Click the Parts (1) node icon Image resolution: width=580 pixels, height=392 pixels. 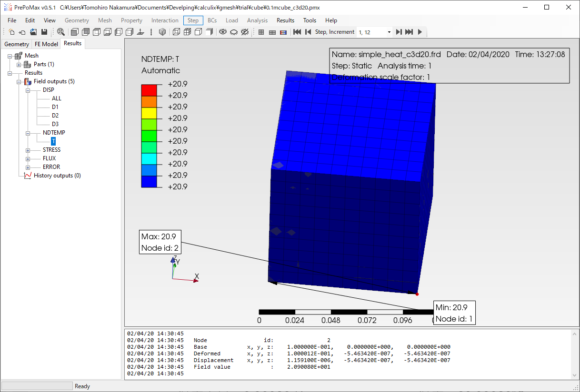28,64
